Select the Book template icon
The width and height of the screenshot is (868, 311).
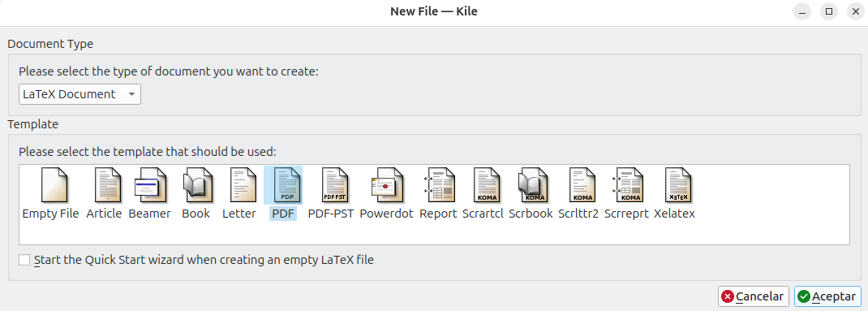(196, 186)
